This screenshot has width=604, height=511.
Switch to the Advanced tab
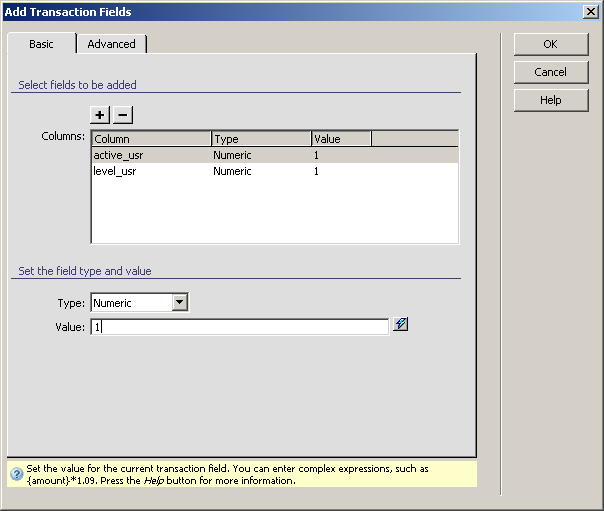(111, 44)
